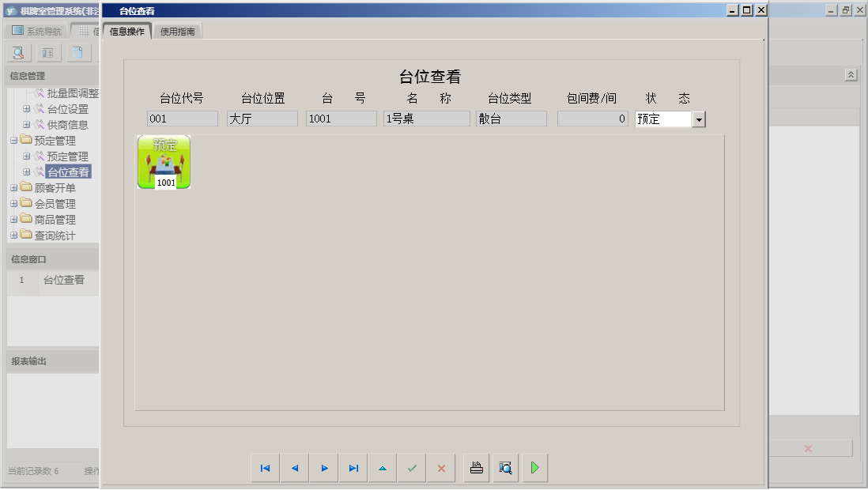Collapse the 预定管理 folder node
Image resolution: width=868 pixels, height=490 pixels.
tap(13, 140)
